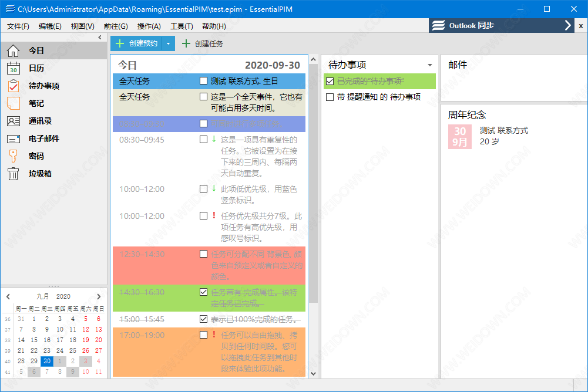Open the 创建预约 dropdown arrow
This screenshot has width=588, height=392.
[x=169, y=43]
